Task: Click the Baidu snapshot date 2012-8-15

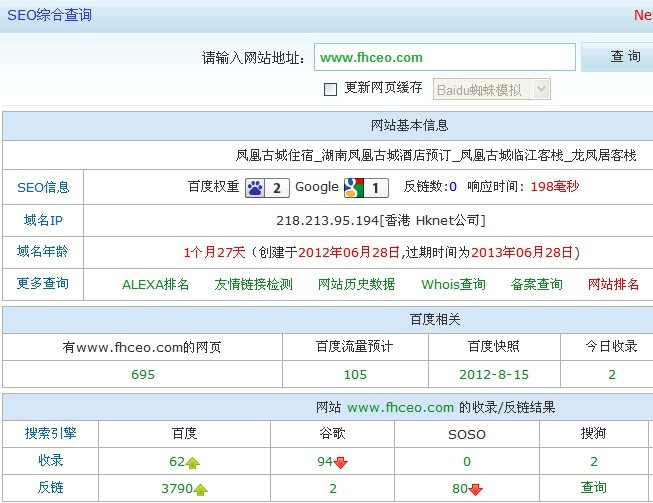Action: point(493,374)
